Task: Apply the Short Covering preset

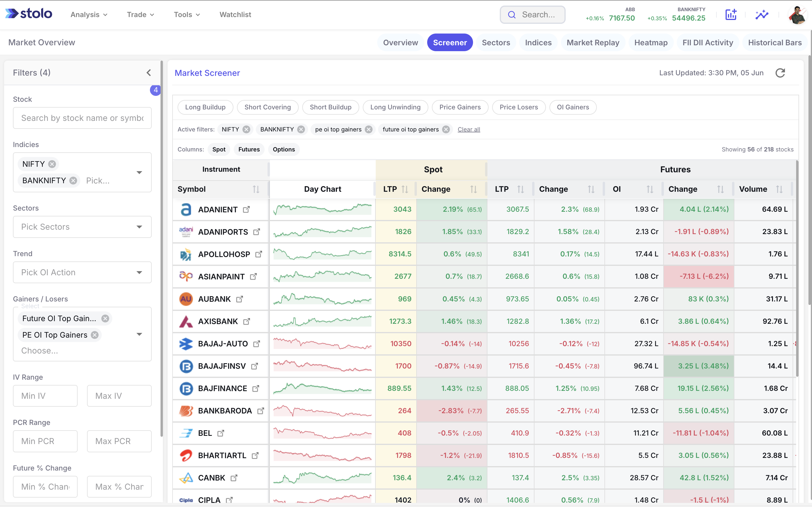Action: (268, 107)
